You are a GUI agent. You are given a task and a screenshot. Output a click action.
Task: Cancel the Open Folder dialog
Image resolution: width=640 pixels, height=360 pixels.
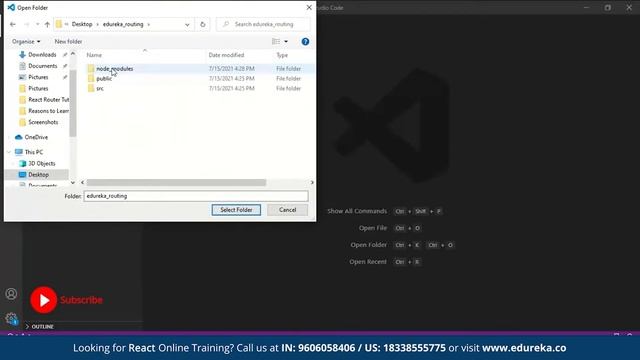pos(287,210)
